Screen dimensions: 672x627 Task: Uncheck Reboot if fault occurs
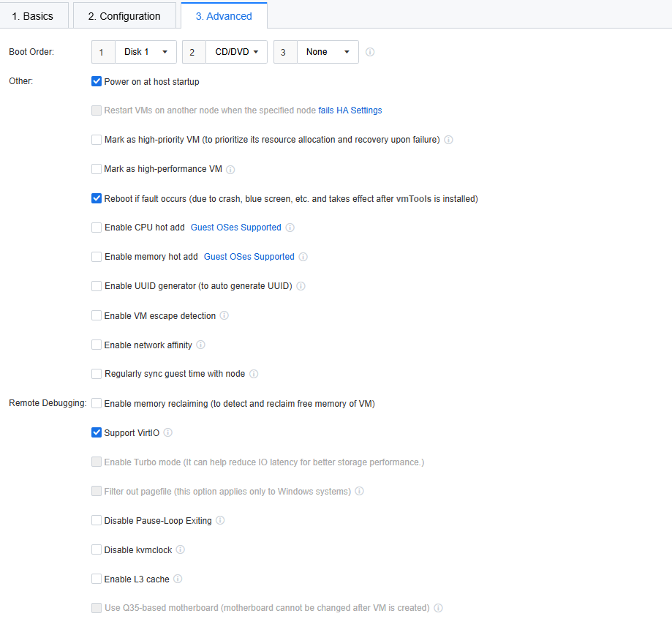tap(97, 198)
